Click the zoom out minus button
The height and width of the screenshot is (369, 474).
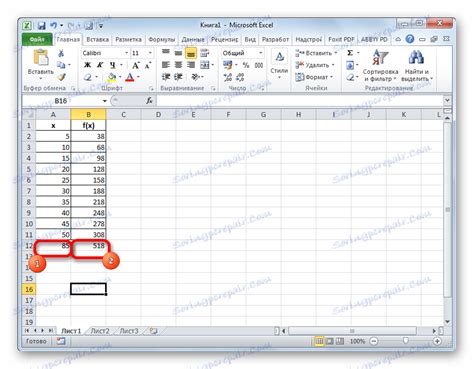tap(374, 341)
